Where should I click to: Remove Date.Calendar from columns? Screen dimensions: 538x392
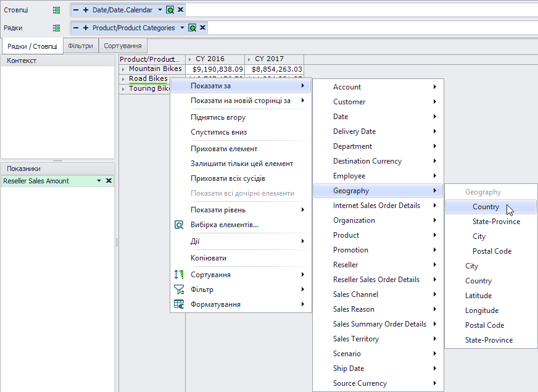tap(181, 10)
